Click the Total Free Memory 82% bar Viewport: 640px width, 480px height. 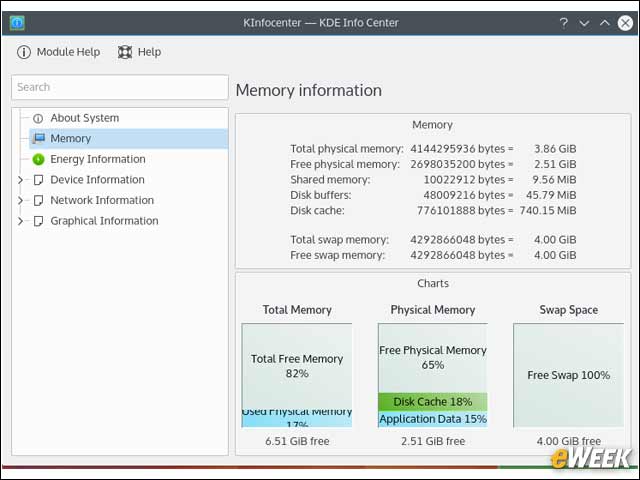pos(297,366)
